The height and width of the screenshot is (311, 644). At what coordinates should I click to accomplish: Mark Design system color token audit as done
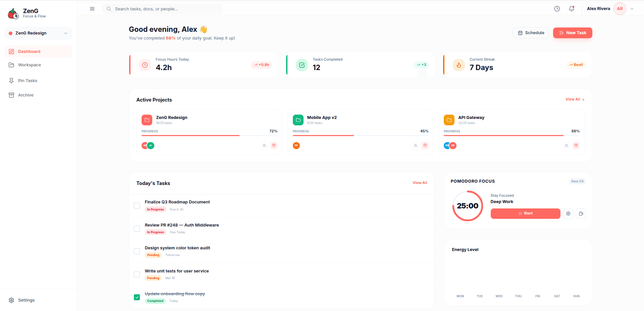(x=137, y=251)
